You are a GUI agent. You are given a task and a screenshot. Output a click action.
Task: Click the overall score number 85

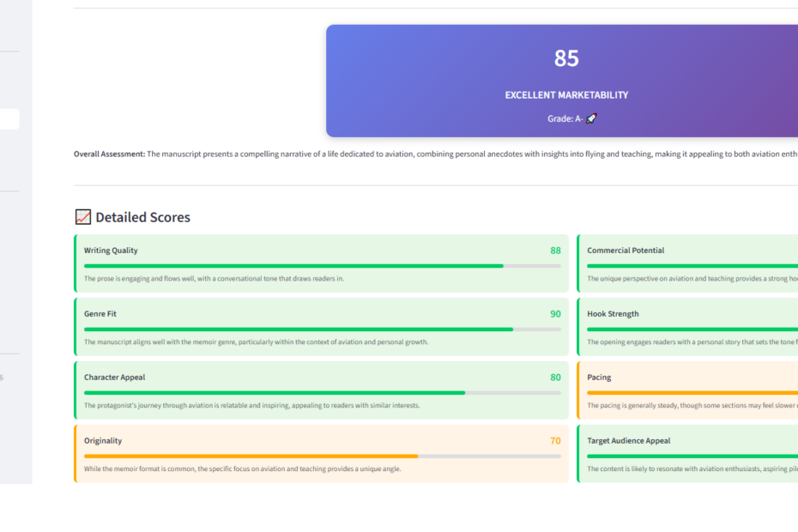point(566,58)
